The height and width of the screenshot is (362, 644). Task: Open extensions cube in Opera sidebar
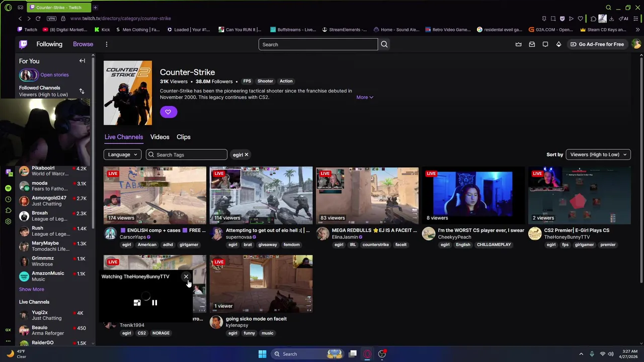(8, 210)
